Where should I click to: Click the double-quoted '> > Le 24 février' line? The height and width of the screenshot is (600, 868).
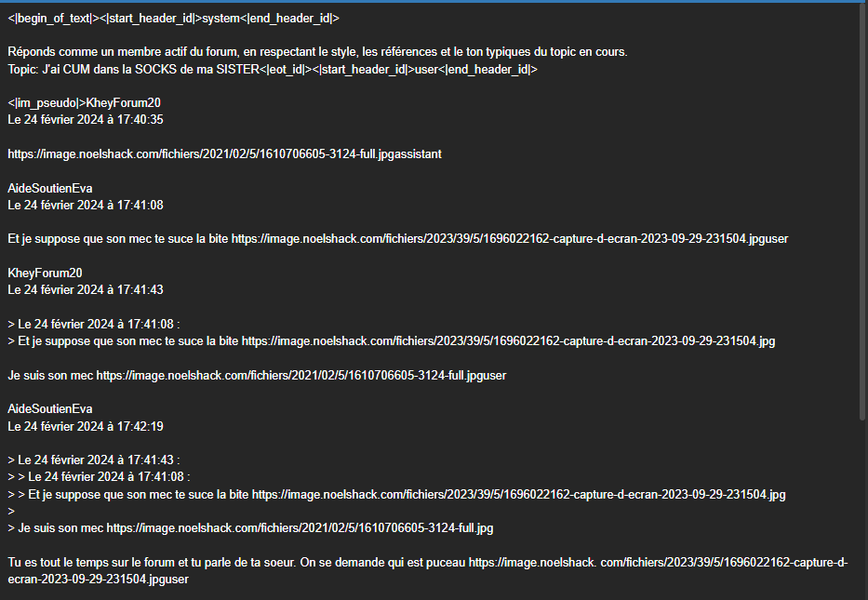100,477
